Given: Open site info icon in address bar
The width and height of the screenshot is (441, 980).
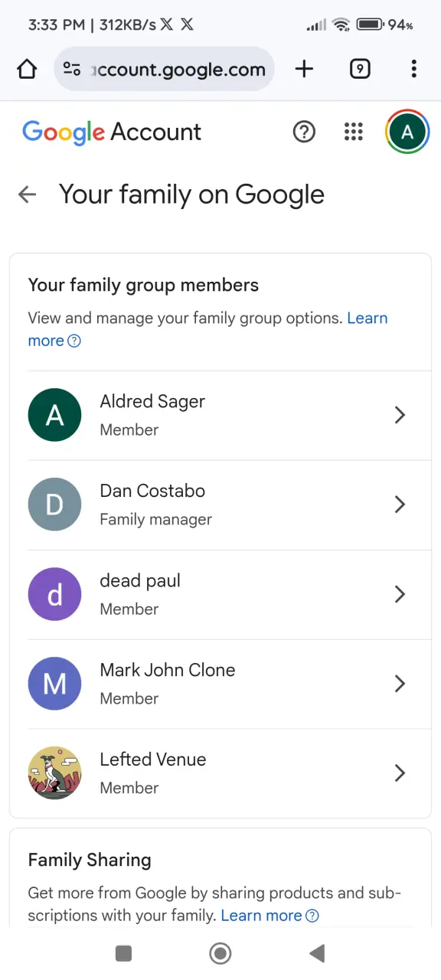Looking at the screenshot, I should pyautogui.click(x=72, y=70).
